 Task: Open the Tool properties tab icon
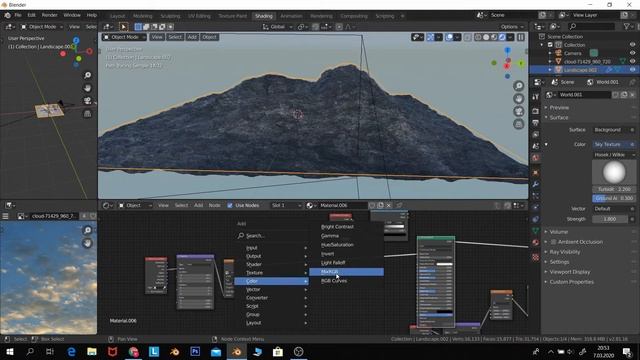pyautogui.click(x=536, y=97)
